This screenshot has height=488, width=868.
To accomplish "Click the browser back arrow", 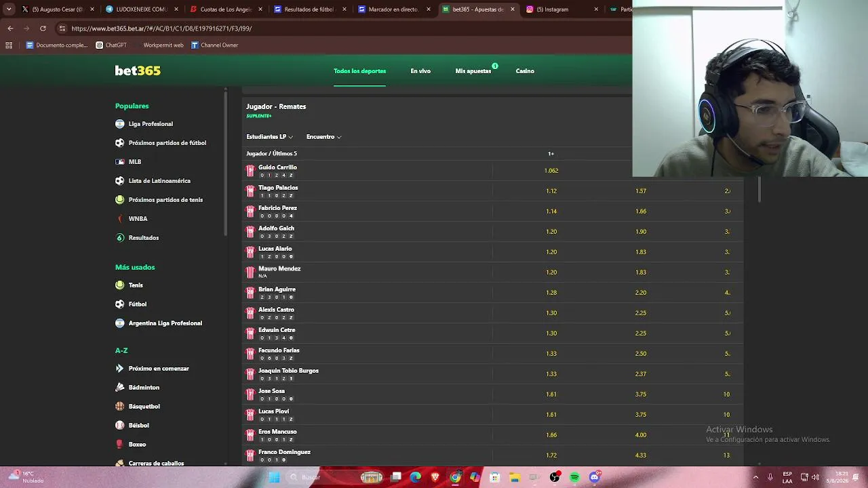I will point(10,28).
